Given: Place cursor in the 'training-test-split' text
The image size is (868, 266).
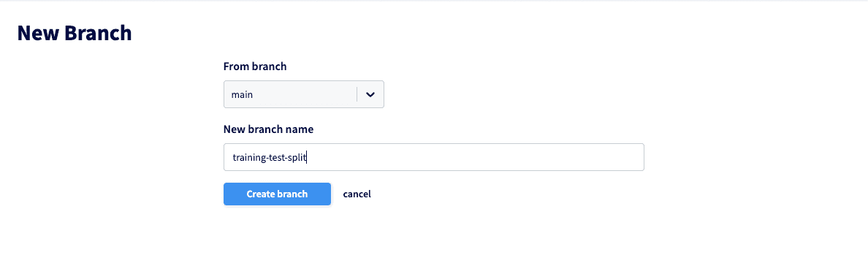Looking at the screenshot, I should click(x=270, y=158).
